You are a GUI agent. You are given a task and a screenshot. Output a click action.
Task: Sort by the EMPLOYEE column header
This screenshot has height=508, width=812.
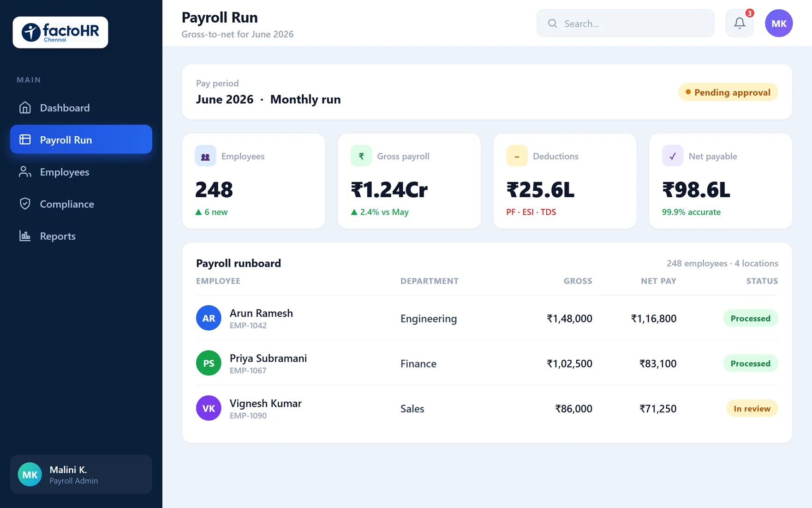pyautogui.click(x=218, y=281)
